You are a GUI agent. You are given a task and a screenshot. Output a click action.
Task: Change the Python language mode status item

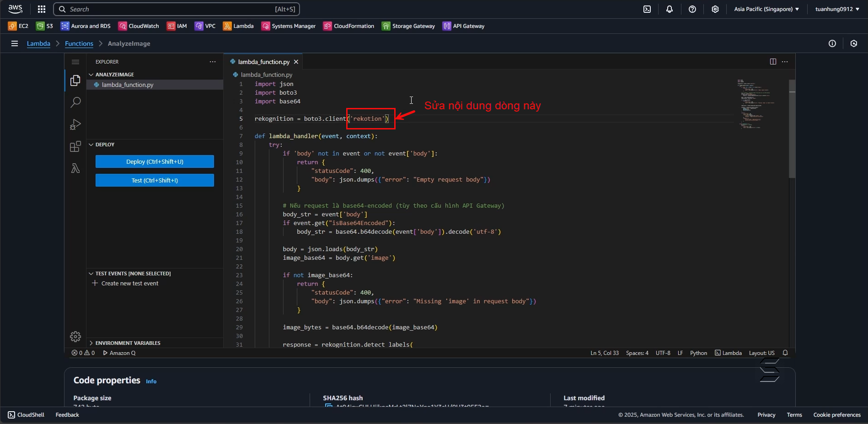[x=698, y=353]
